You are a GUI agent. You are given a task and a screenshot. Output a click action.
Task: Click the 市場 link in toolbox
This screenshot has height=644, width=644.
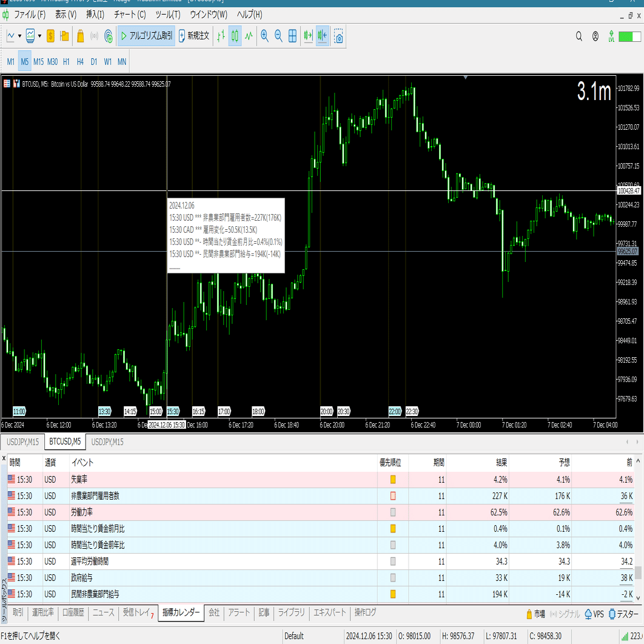(535, 614)
